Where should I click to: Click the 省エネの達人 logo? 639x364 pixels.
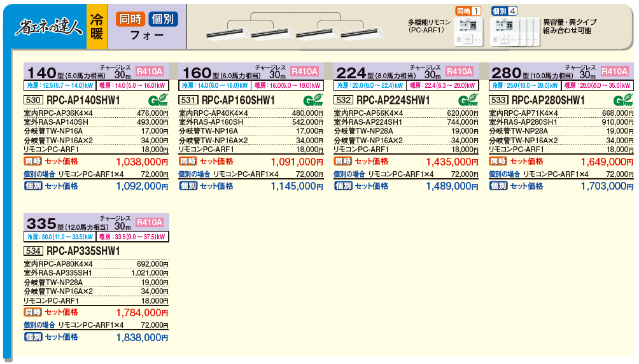coord(48,27)
